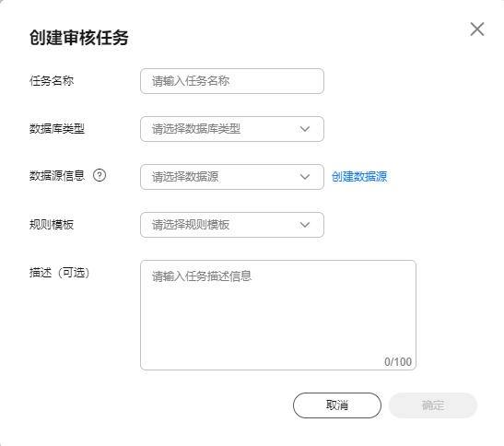Expand the 请选择数据源 chevron arrow
This screenshot has height=446, width=504.
click(305, 177)
